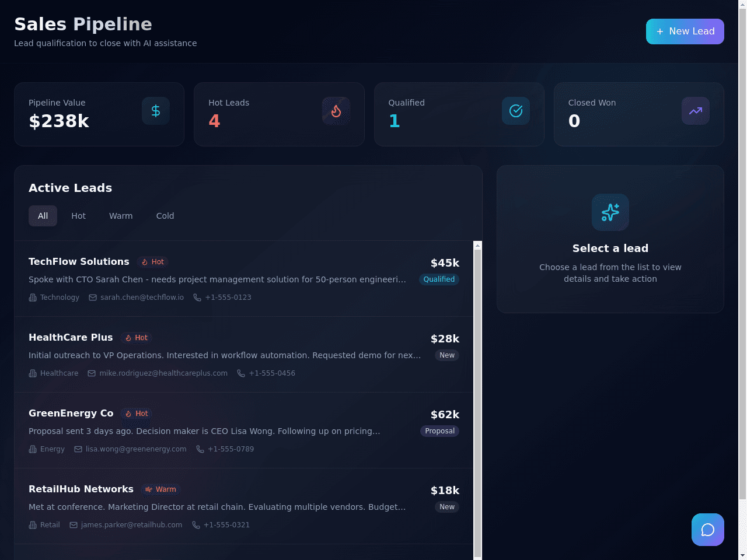Click the sparkle AI icon above Select a lead

coord(610,212)
